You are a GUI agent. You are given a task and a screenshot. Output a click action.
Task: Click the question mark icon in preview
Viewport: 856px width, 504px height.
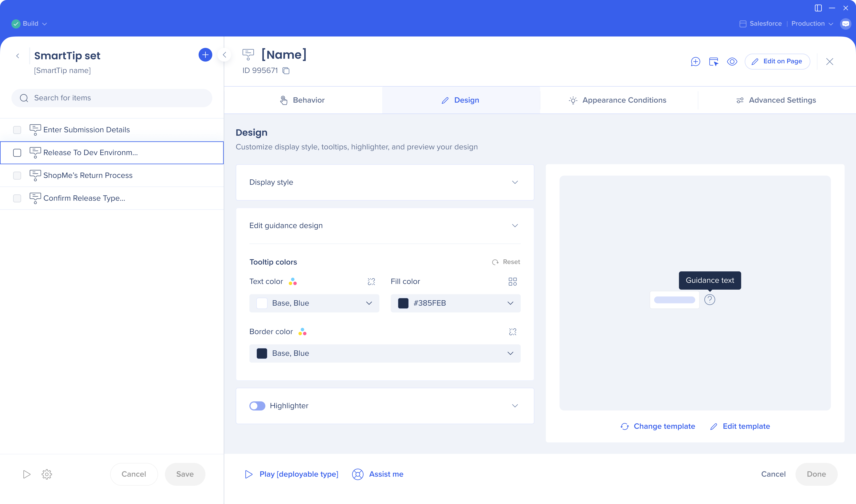pyautogui.click(x=710, y=300)
